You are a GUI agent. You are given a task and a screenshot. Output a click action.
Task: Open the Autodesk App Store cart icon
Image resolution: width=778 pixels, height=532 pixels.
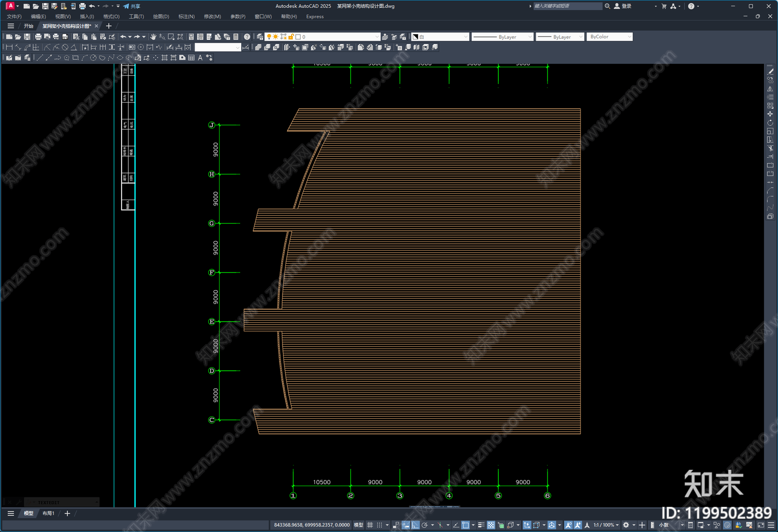(664, 6)
